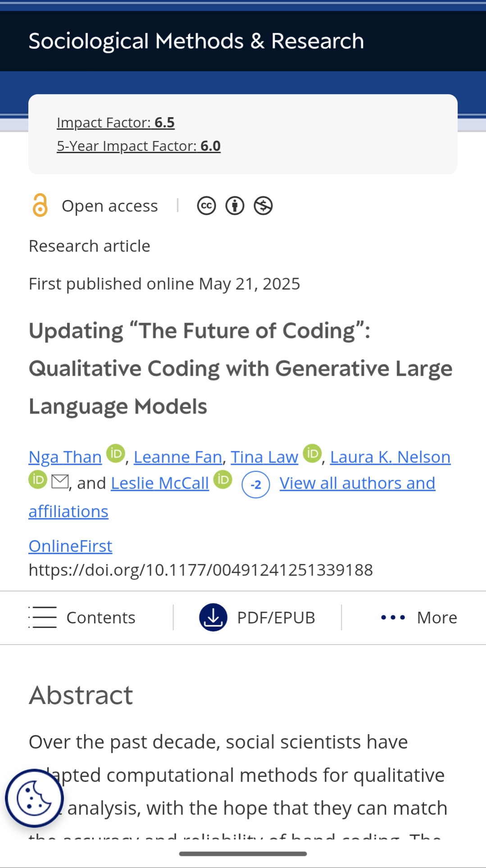This screenshot has width=486, height=868.
Task: Open the 5-Year Impact Factor link
Action: tap(139, 146)
